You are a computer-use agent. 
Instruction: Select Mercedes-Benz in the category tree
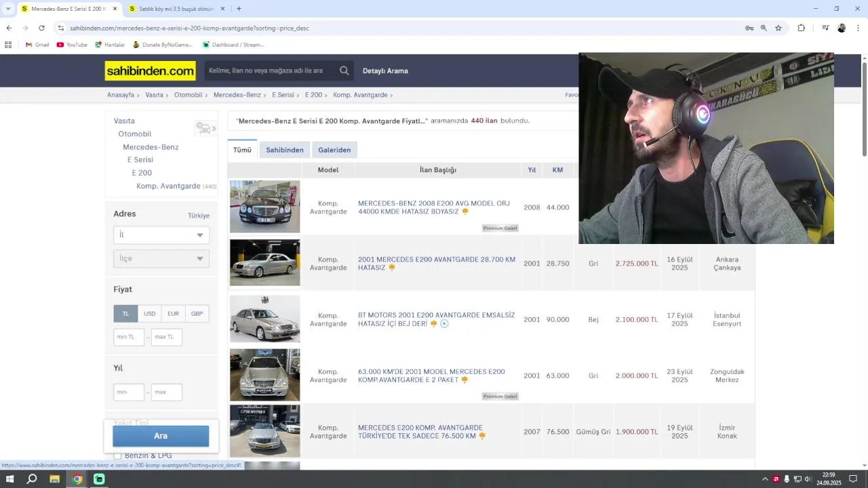(x=151, y=147)
